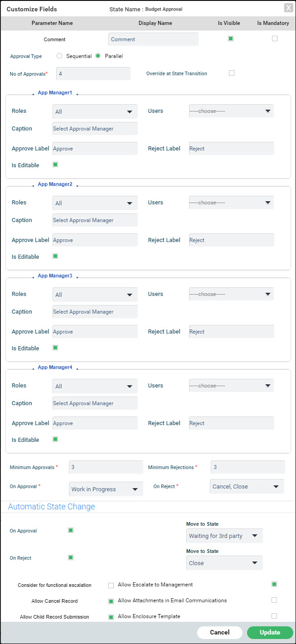This screenshot has width=296, height=644.
Task: Open the Roles dropdown in App Manager1
Action: (94, 111)
